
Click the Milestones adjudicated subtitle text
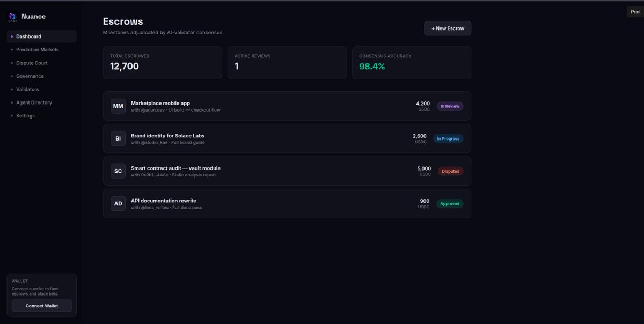click(x=163, y=32)
